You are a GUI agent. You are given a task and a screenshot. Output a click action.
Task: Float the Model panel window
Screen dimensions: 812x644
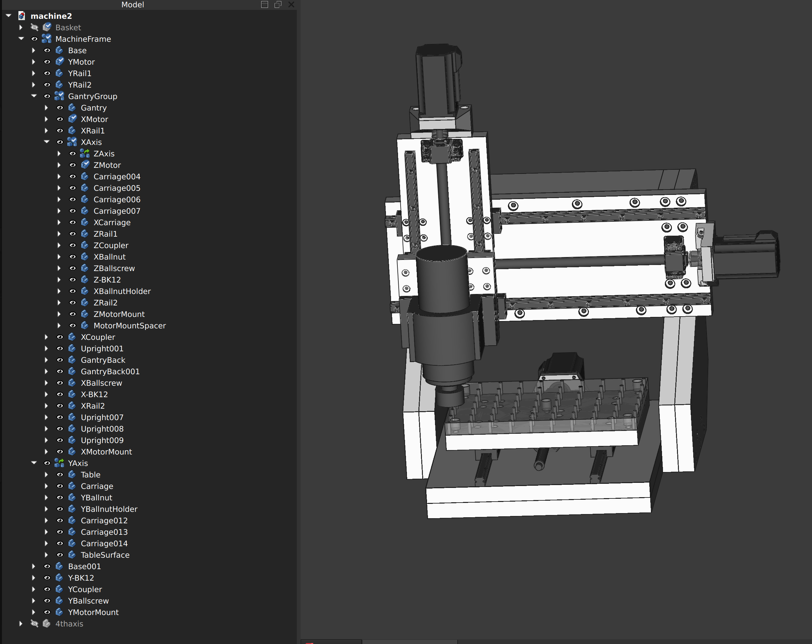pos(278,4)
